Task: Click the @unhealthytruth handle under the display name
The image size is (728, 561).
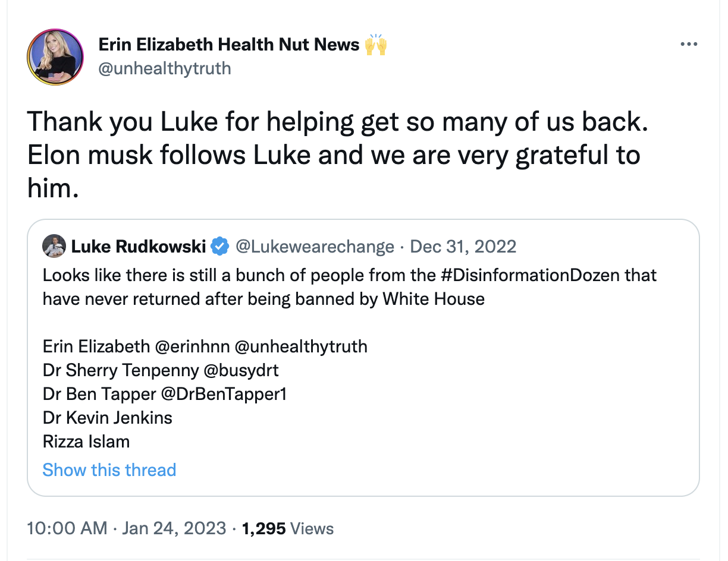Action: (165, 68)
